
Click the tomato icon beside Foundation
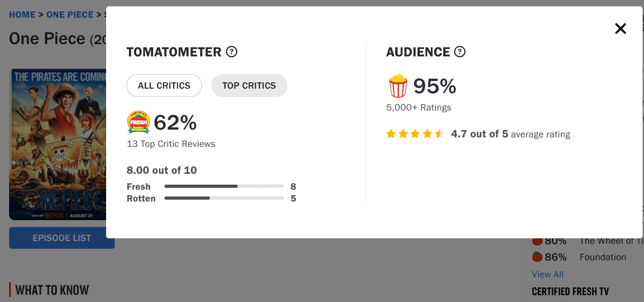(537, 257)
